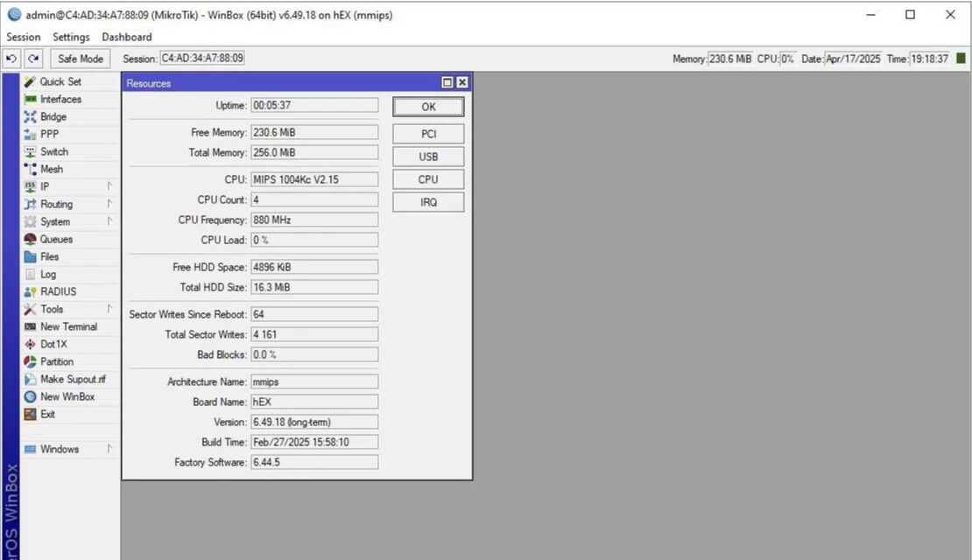Viewport: 972px width, 560px height.
Task: Click the Queues icon in sidebar
Action: tap(30, 239)
